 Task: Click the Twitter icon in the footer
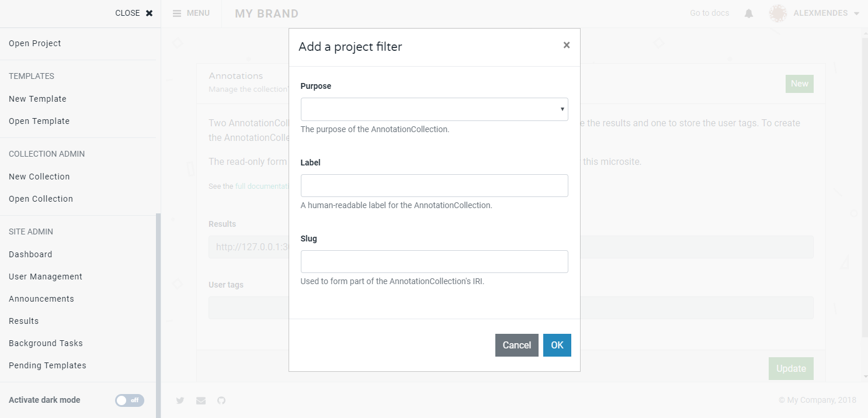click(x=180, y=400)
